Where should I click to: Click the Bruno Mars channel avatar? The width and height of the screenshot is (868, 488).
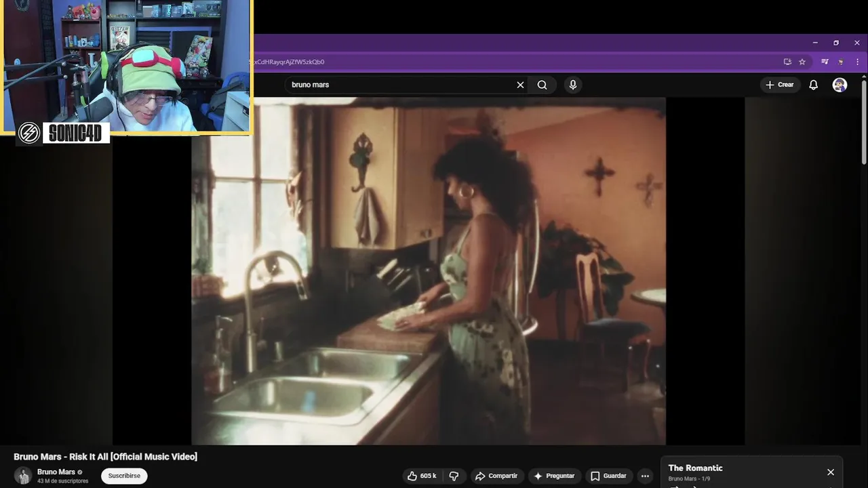pyautogui.click(x=23, y=476)
